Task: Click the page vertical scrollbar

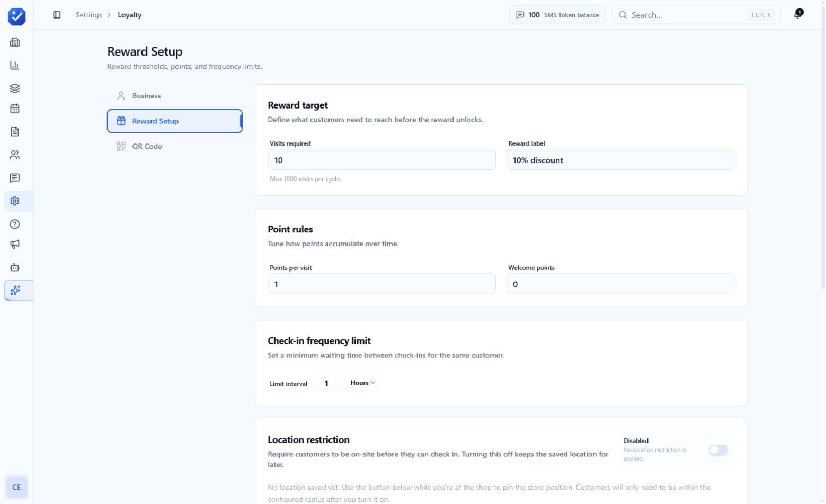Action: tap(823, 148)
